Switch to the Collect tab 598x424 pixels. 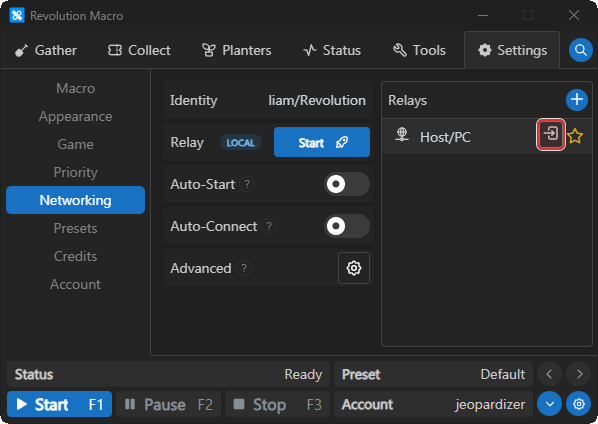(139, 50)
